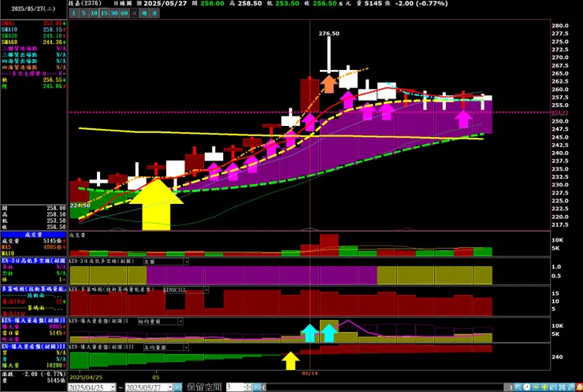Click GO button next to 保留空間 field
This screenshot has height=392, width=583.
click(x=257, y=387)
